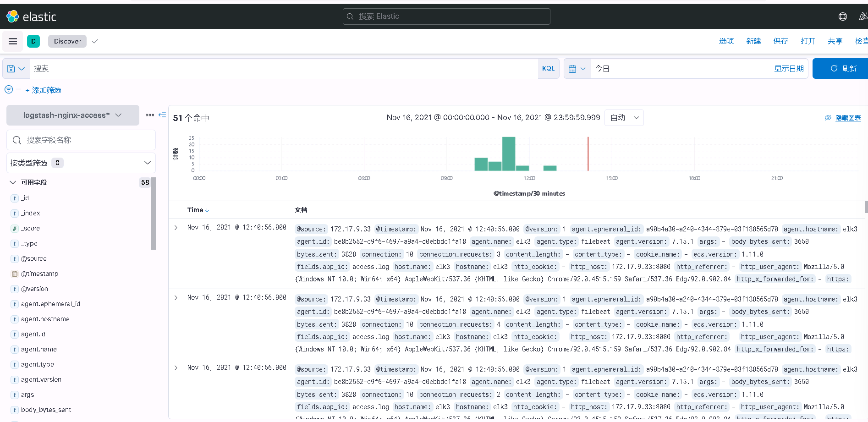
Task: Open the calendar quick date menu
Action: tap(577, 69)
